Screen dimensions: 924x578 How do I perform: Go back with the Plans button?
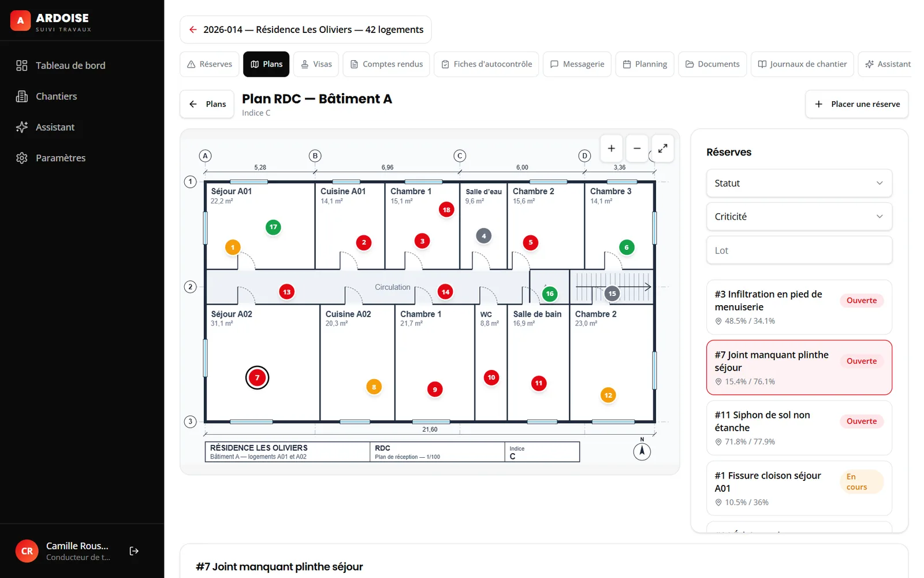click(x=207, y=104)
